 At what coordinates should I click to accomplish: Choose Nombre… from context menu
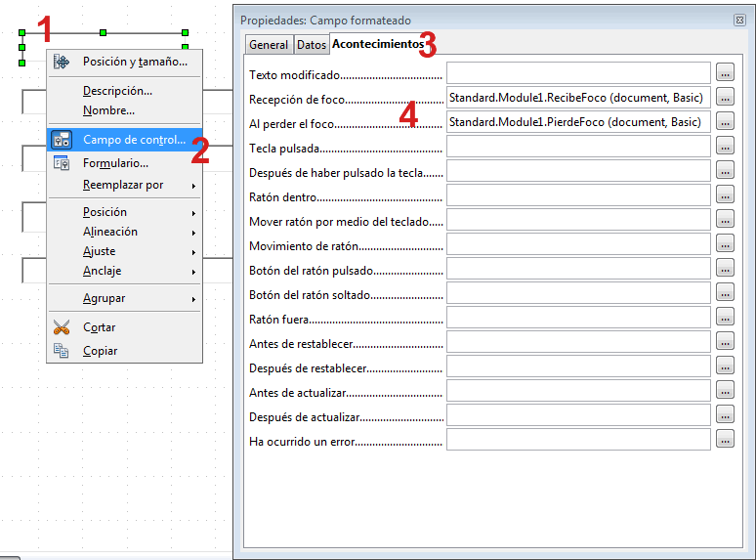pos(124,110)
